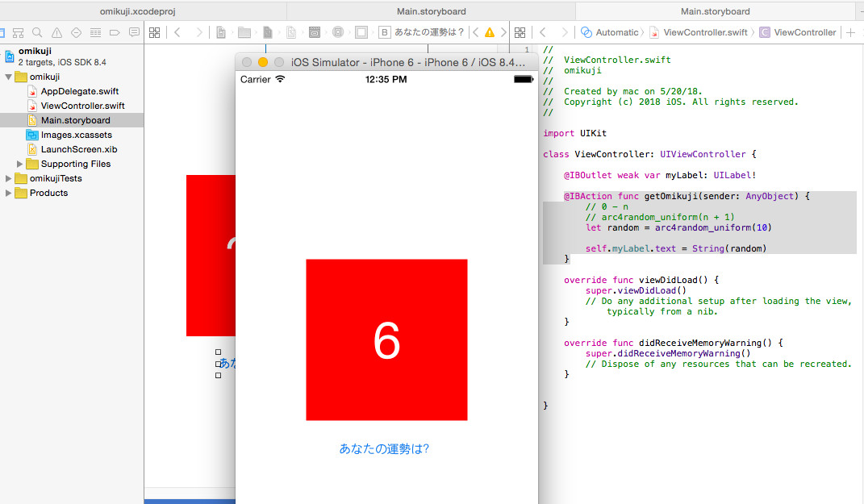864x504 pixels.
Task: Click the forward navigation arrow in the code editor
Action: click(x=565, y=32)
